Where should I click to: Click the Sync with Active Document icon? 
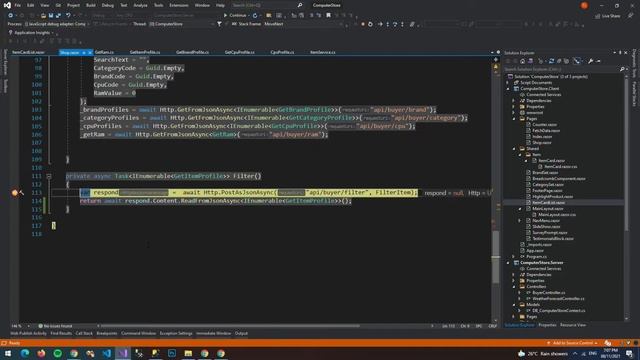pyautogui.click(x=551, y=61)
